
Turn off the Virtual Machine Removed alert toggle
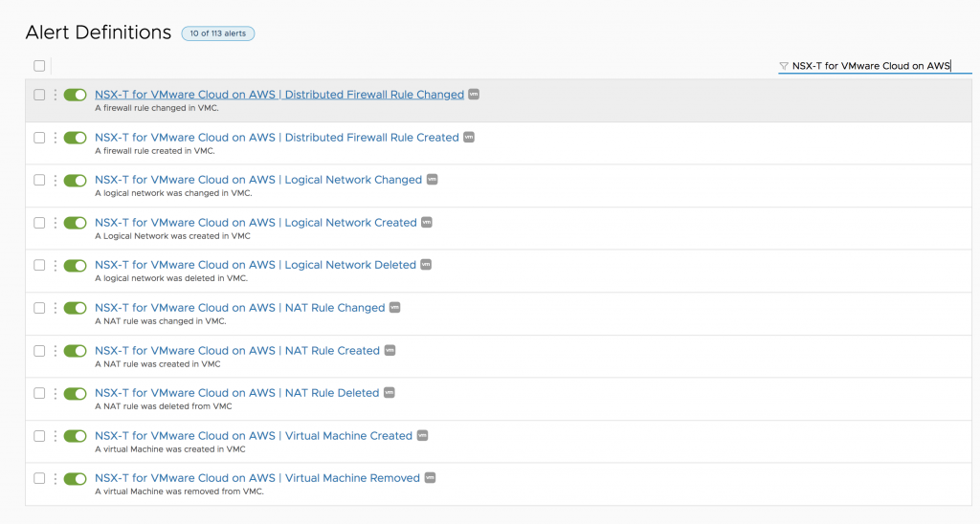[x=75, y=478]
